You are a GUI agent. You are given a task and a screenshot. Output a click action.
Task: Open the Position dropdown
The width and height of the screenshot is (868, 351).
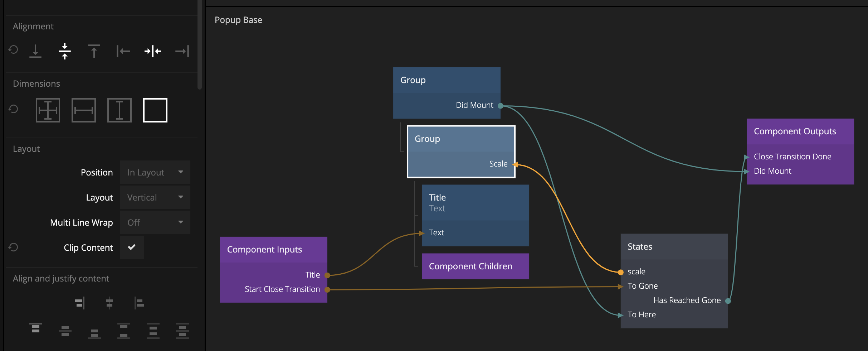[x=155, y=172]
